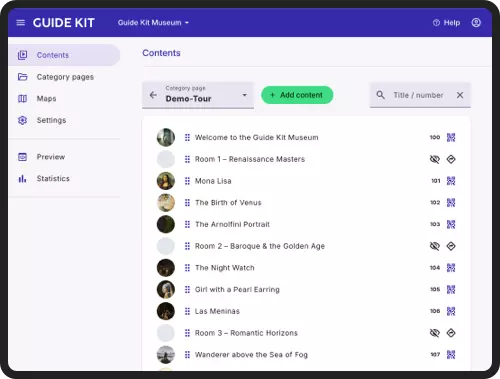
Task: Click the Girl with a Pearl Earring thumbnail
Action: (166, 289)
